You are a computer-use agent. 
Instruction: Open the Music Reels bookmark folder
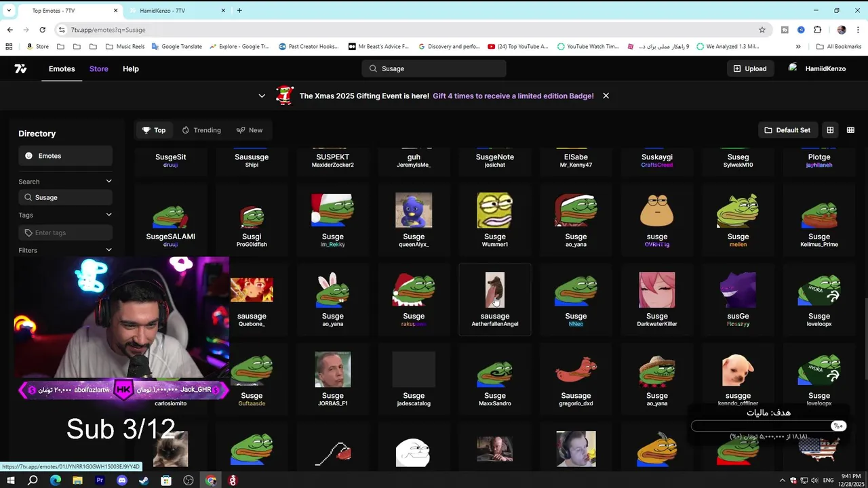tap(124, 47)
